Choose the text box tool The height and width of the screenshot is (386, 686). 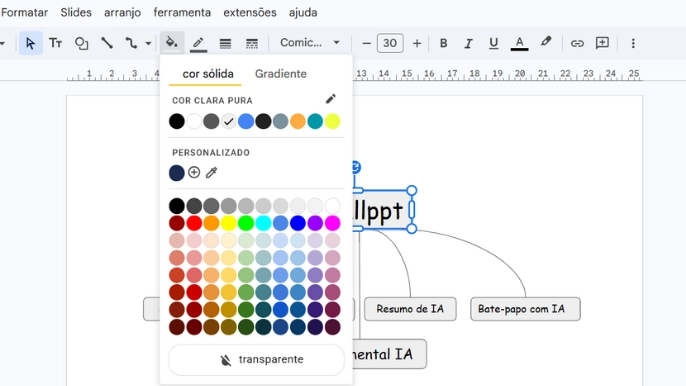56,43
